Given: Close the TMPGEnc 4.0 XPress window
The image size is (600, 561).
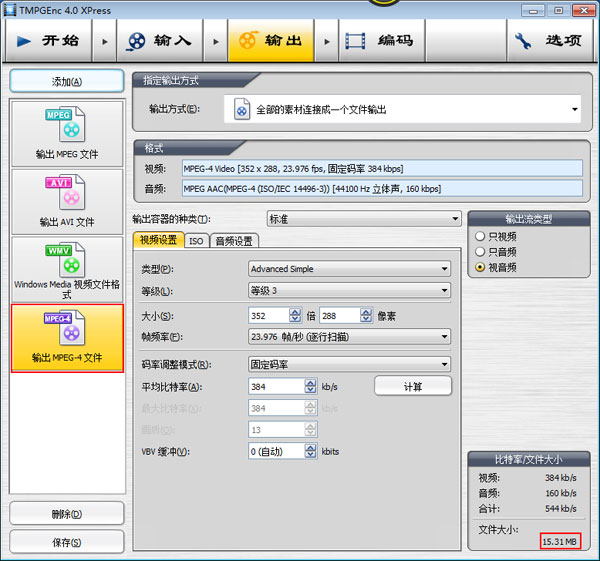Looking at the screenshot, I should [584, 10].
